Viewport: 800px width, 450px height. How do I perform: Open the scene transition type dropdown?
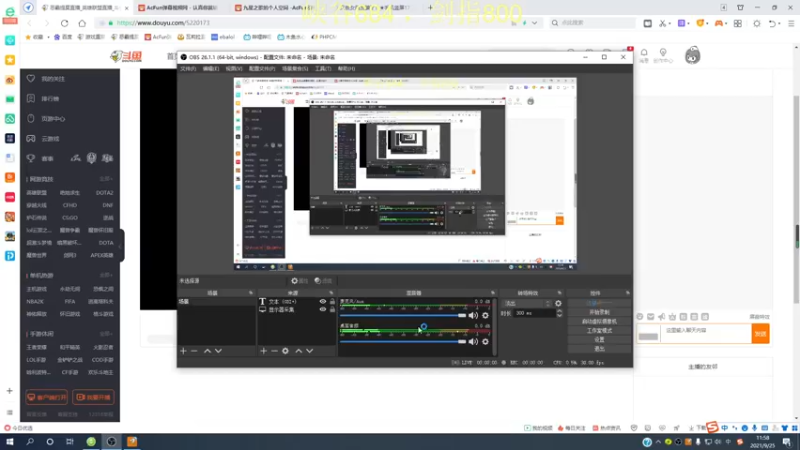click(x=527, y=304)
